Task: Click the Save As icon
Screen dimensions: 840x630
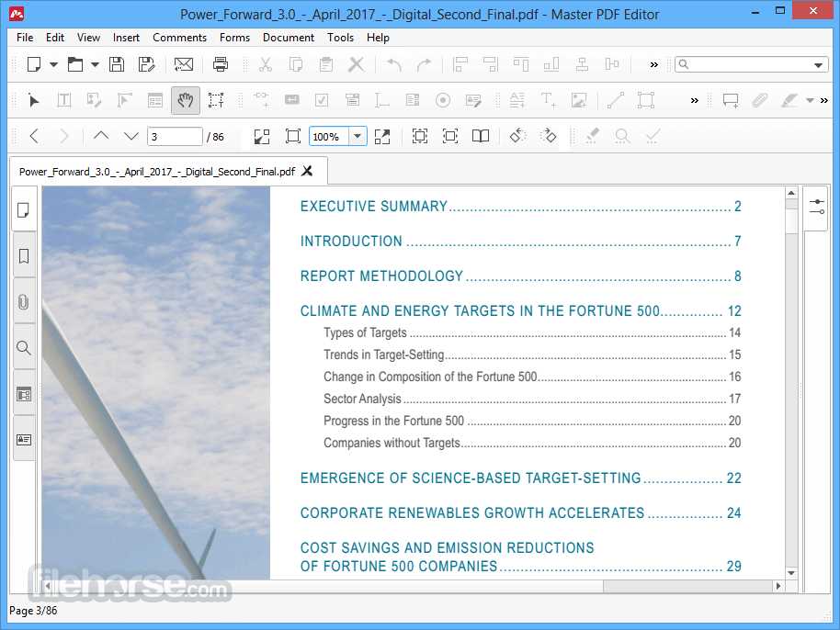Action: [x=146, y=65]
